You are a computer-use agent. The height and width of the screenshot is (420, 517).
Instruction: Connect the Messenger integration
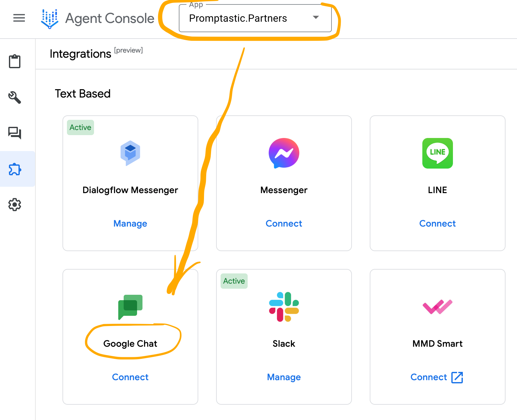[284, 223]
